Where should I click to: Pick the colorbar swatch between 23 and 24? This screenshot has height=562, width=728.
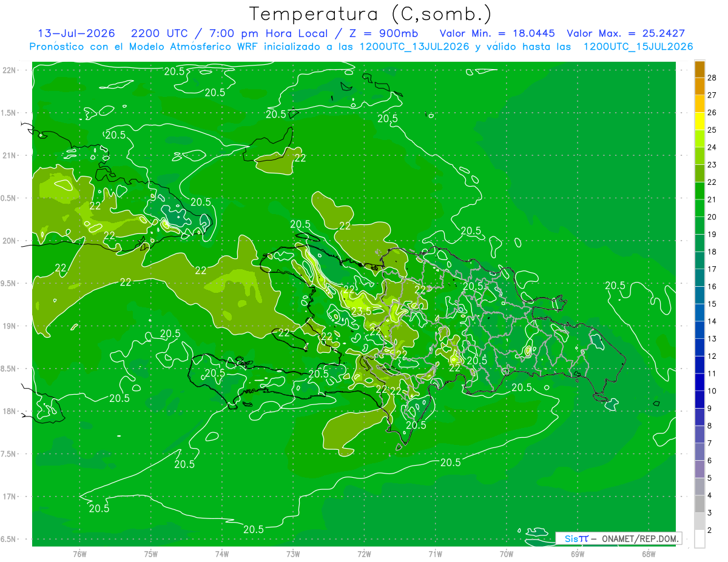(699, 156)
